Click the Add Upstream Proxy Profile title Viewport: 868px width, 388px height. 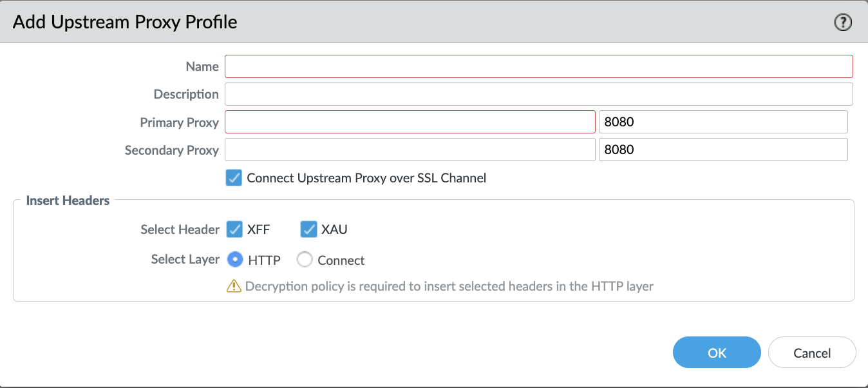point(125,22)
